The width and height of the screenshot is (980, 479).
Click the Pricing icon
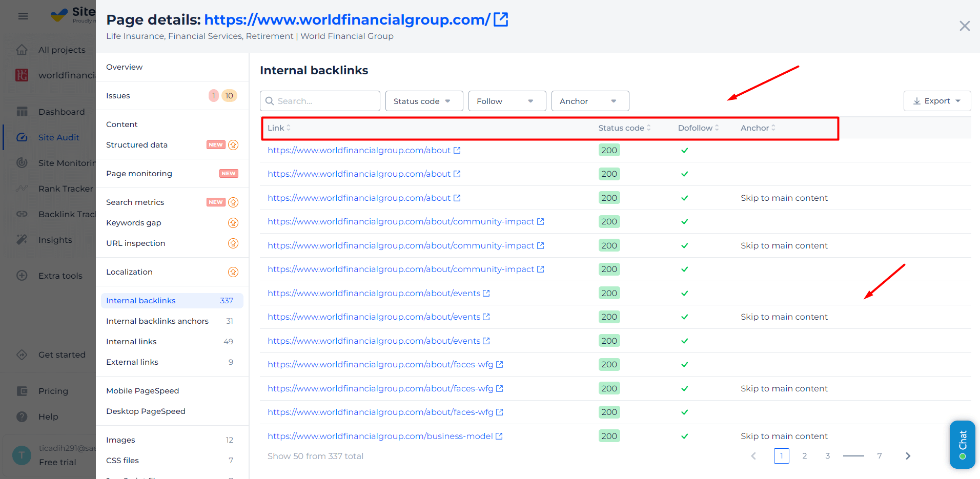point(22,391)
